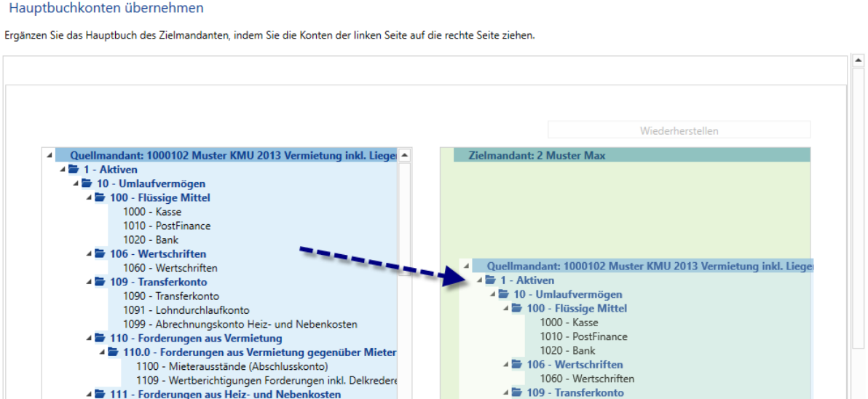Screen dimensions: 868x399
Task: Click folder icon of 100 - Flüssige Mittel in right tree
Action: click(x=516, y=308)
